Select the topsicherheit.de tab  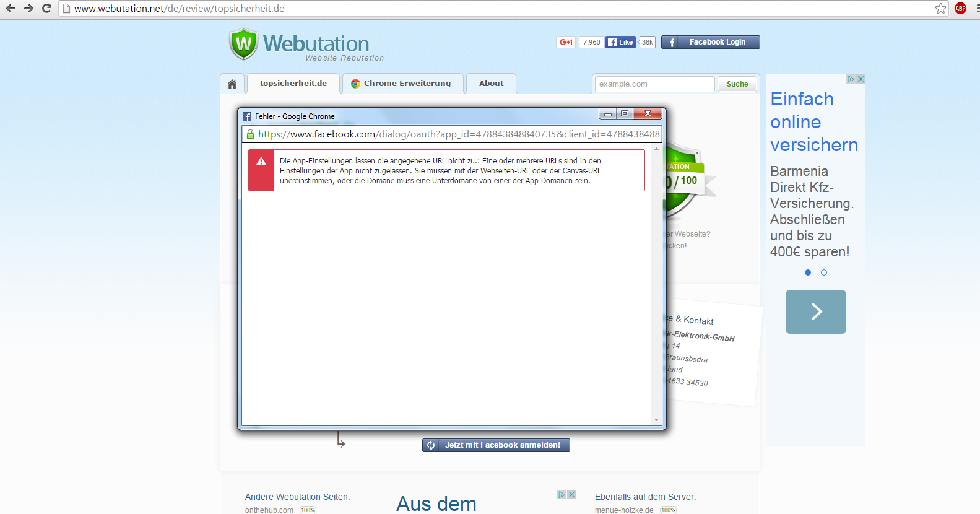pyautogui.click(x=293, y=84)
